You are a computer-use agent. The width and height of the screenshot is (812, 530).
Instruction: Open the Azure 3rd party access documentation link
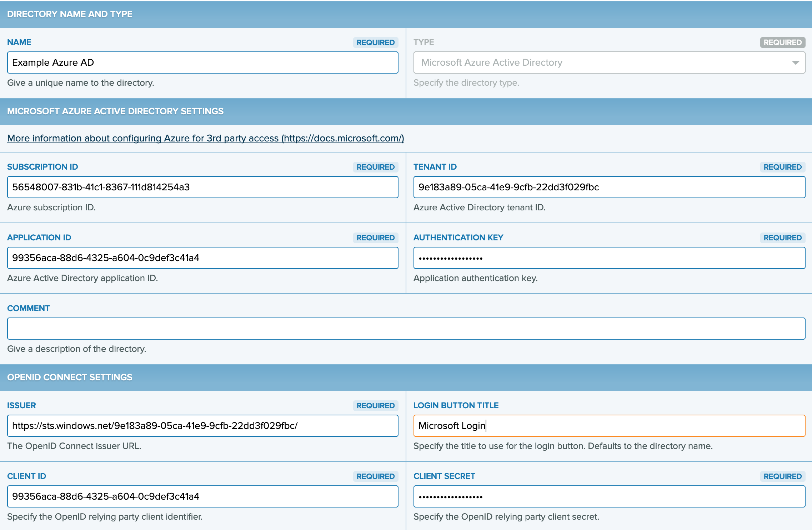[205, 138]
